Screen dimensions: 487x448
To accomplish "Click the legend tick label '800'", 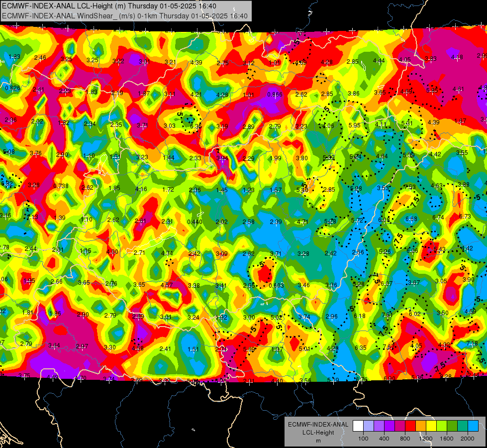I will pyautogui.click(x=405, y=439).
